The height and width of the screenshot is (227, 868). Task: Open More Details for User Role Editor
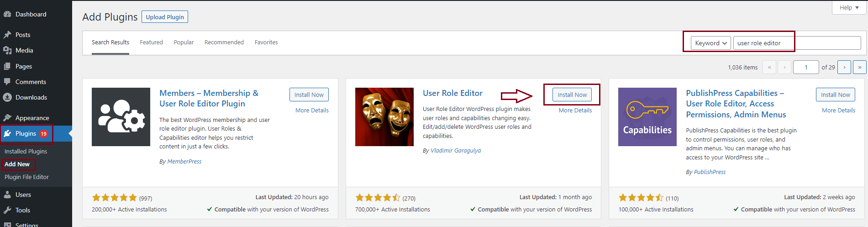(x=575, y=110)
